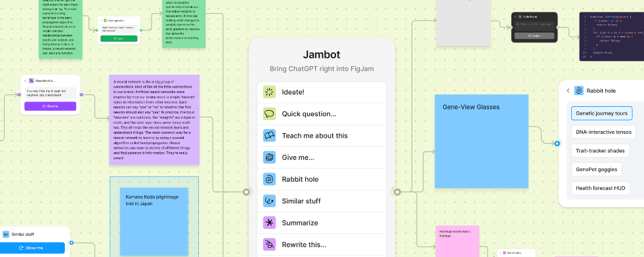Viewport: 644px width, 257px height.
Task: Click the Similar stuff icon in Jambot menu
Action: (269, 201)
